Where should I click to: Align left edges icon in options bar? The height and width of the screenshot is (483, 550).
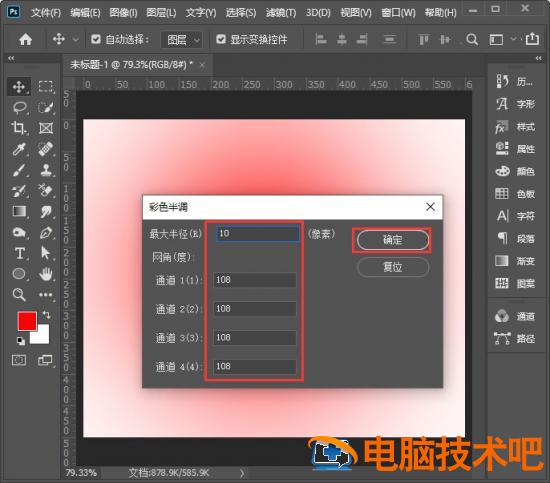[321, 39]
